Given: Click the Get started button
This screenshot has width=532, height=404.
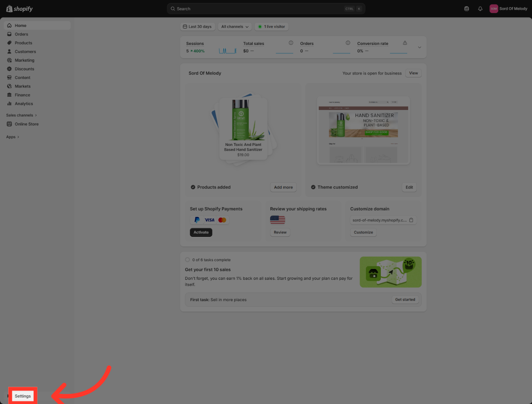Looking at the screenshot, I should point(405,300).
